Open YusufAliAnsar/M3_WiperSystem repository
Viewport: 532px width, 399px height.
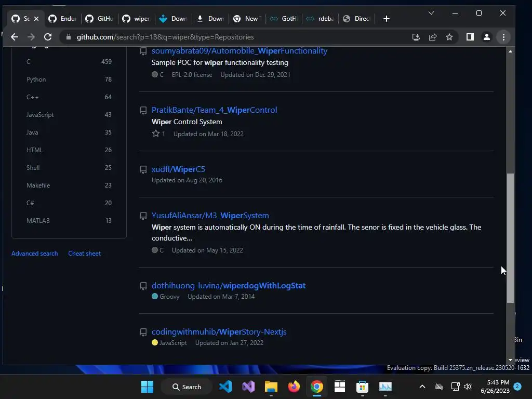tap(210, 216)
